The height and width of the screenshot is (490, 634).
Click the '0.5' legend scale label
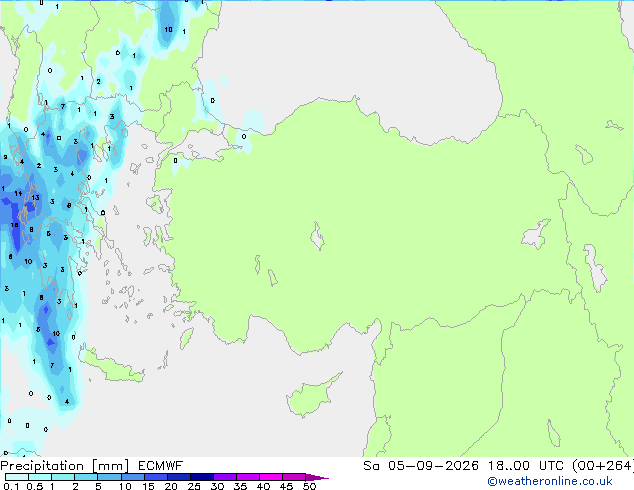coord(35,486)
